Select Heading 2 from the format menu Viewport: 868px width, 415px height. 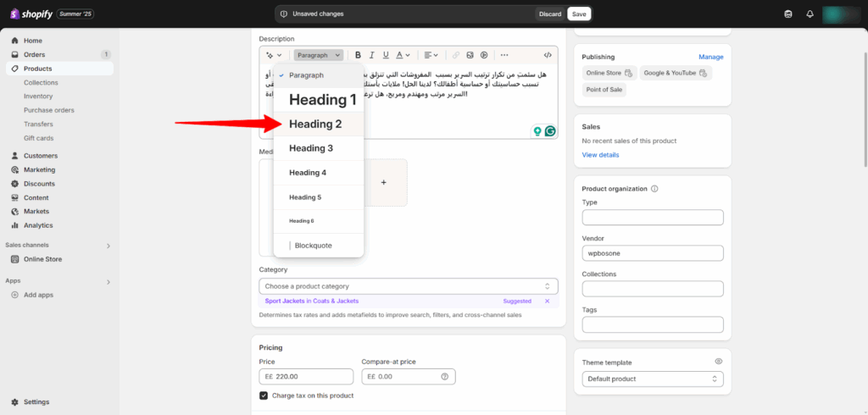coord(315,125)
